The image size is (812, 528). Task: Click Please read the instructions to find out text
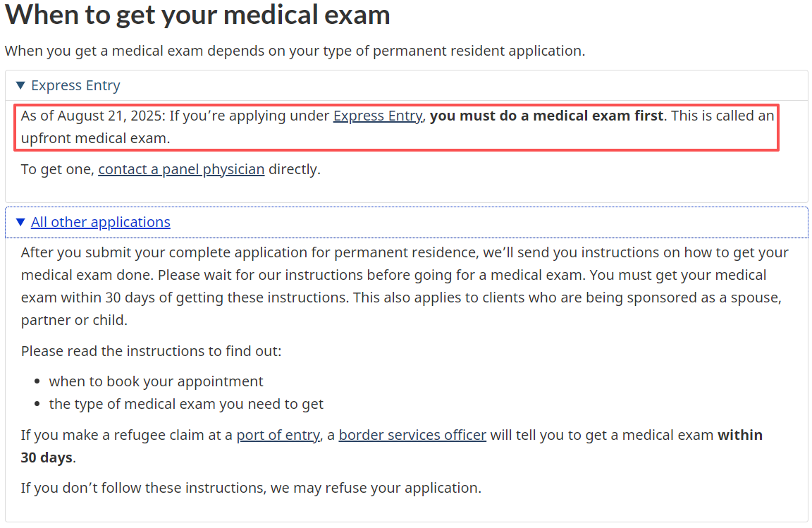[x=151, y=351]
